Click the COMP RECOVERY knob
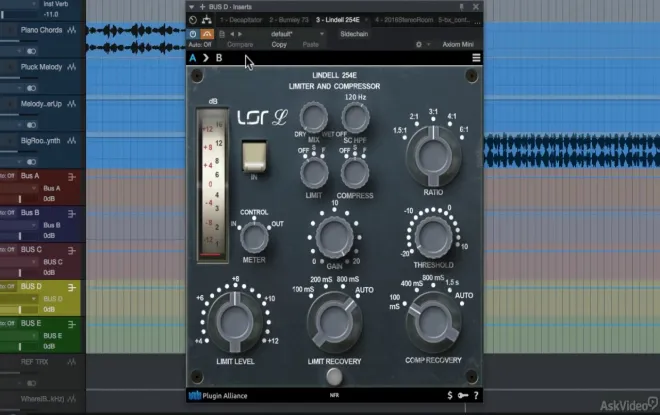660x415 pixels. 433,322
